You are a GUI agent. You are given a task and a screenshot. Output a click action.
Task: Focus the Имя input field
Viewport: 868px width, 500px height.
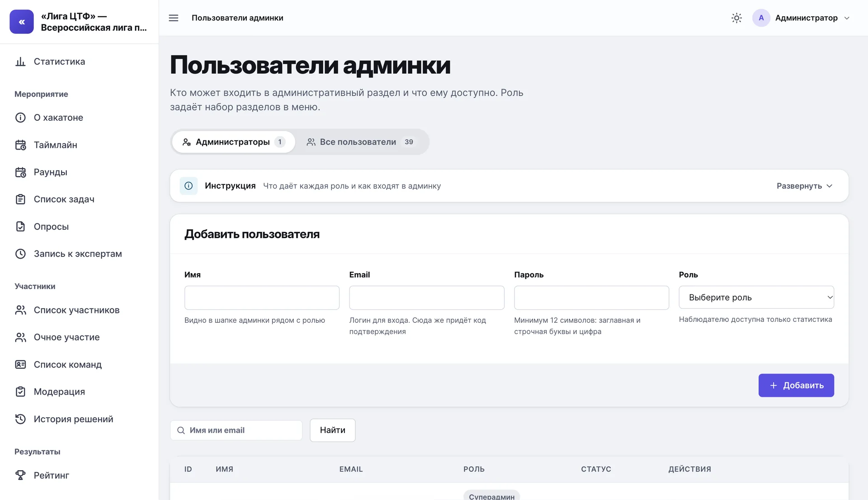coord(262,297)
